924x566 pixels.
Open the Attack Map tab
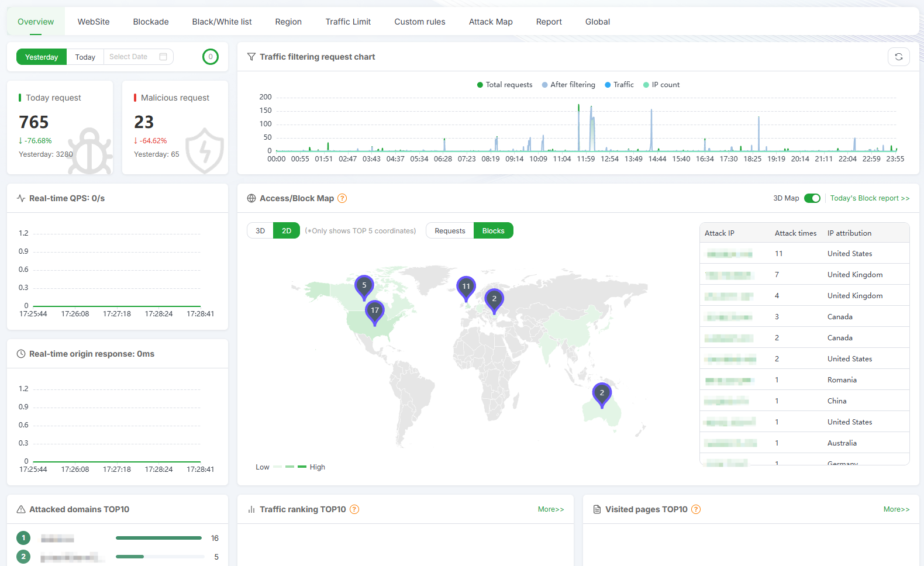491,22
